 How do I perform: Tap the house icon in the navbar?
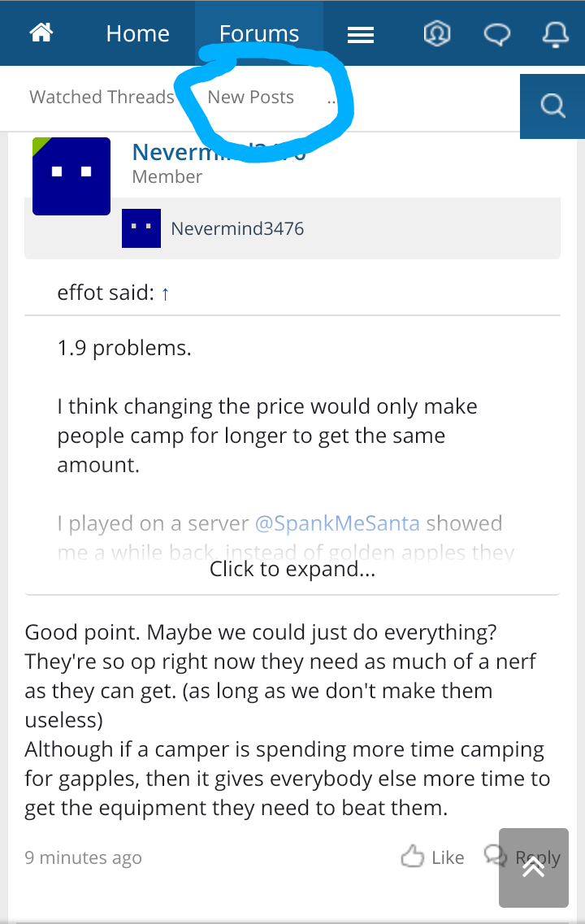pos(41,33)
